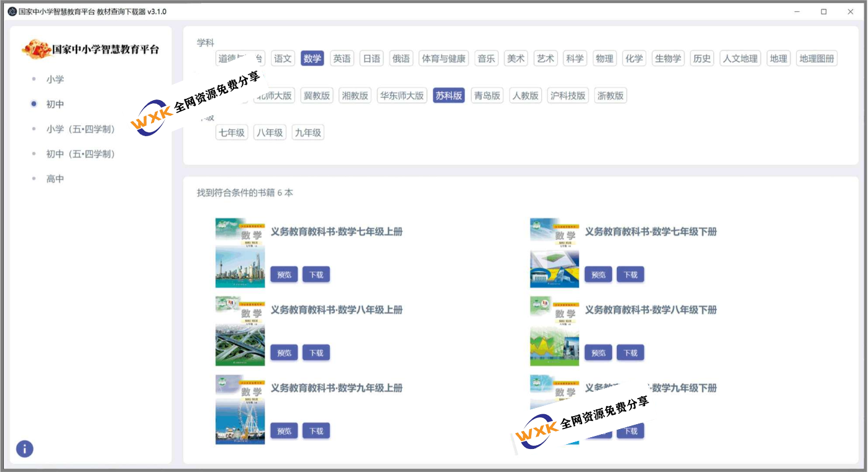Filter by 九年级 grade

[x=308, y=132]
